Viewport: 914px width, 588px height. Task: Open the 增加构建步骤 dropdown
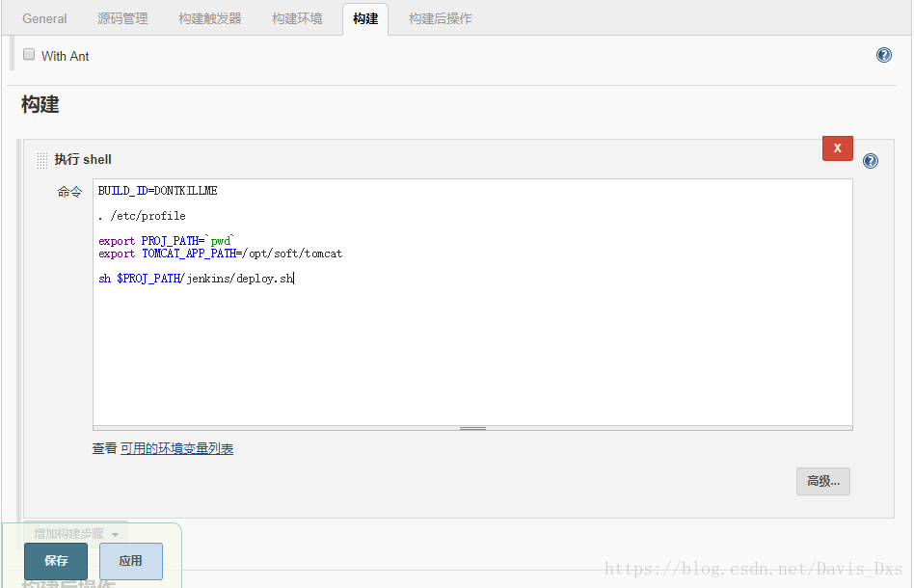pos(76,533)
